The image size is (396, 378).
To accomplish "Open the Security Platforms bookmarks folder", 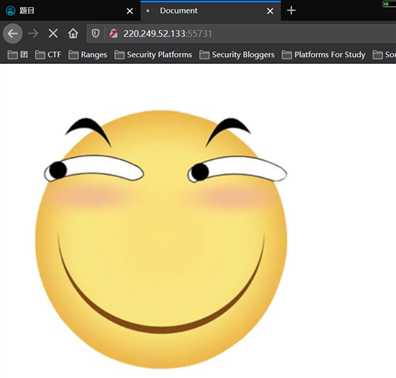I will click(x=153, y=54).
